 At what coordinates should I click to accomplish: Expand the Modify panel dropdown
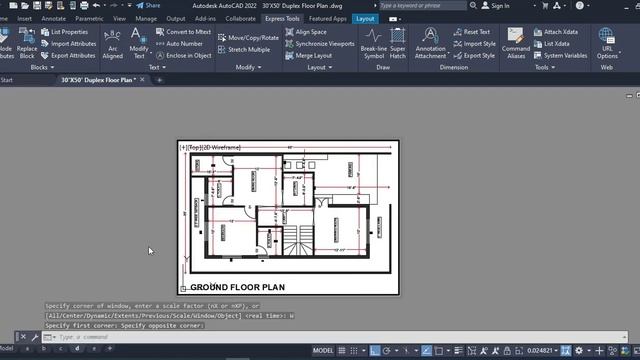pos(248,67)
